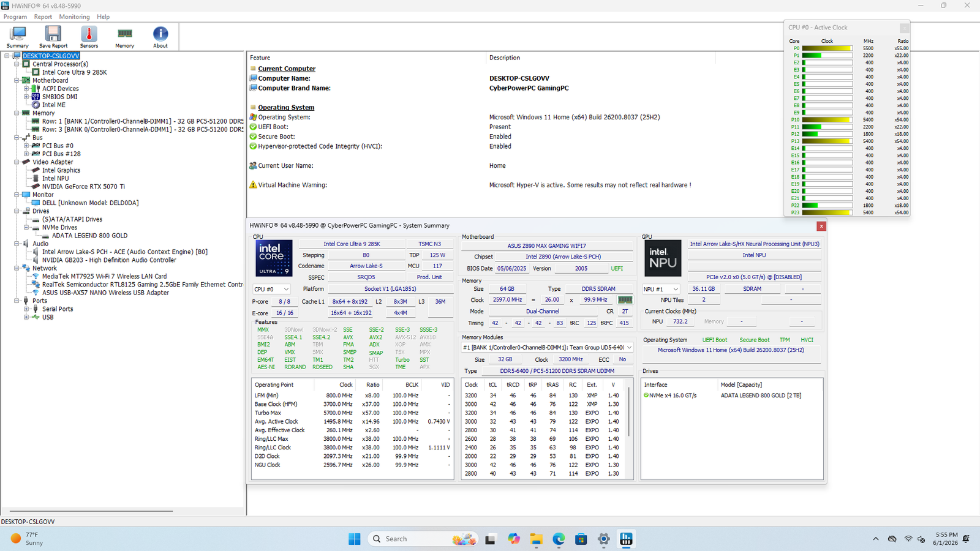Close the CPU #0 Active Clock panel
This screenshot has width=980, height=551.
pyautogui.click(x=904, y=28)
